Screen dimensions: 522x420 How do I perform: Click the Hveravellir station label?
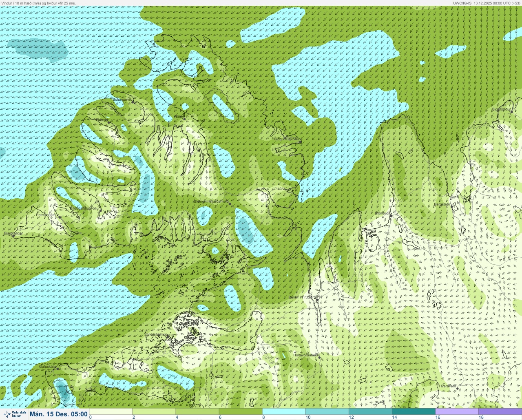[447, 386]
